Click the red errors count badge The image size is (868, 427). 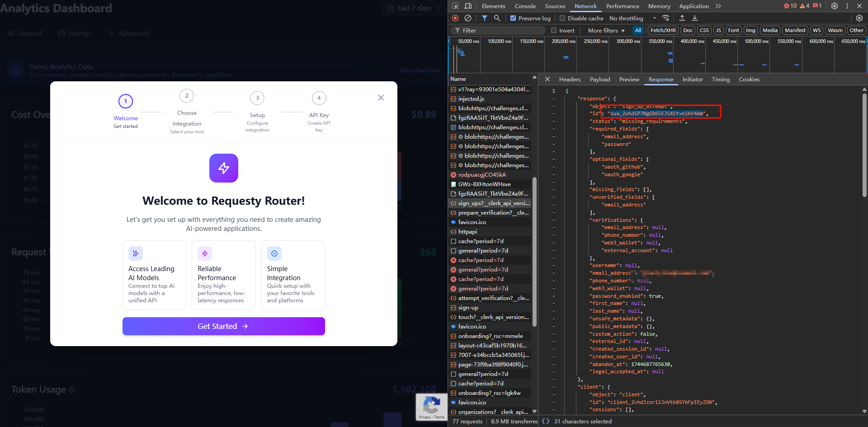coord(790,6)
